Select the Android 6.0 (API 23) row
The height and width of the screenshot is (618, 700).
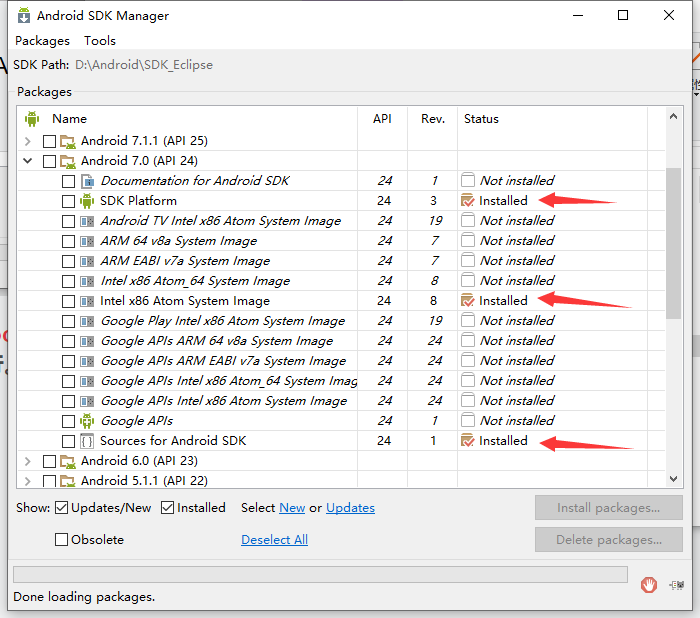click(x=341, y=461)
